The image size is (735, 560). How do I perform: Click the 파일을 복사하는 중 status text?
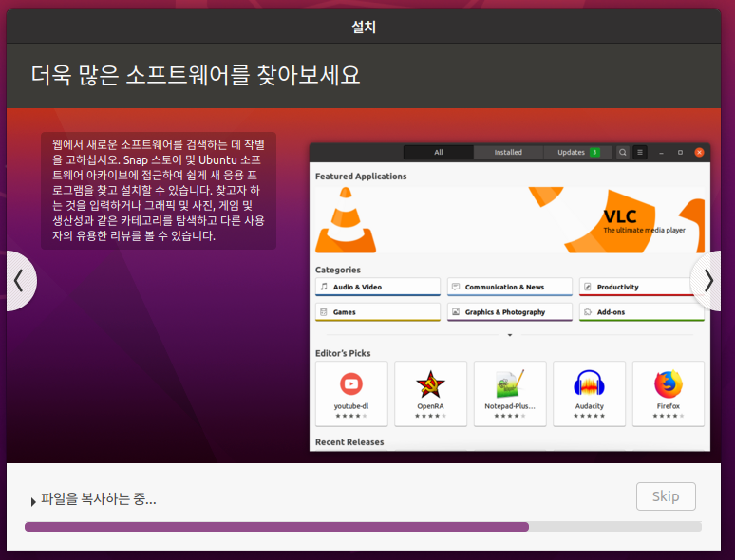99,498
